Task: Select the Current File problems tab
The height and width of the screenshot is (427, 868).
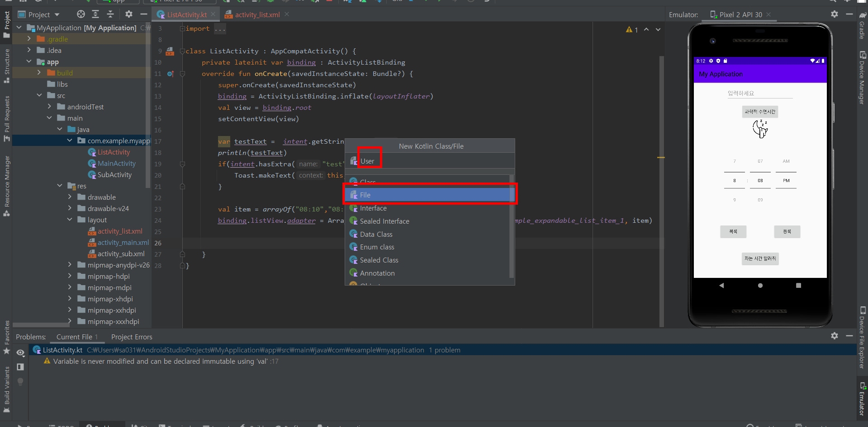Action: [x=77, y=337]
